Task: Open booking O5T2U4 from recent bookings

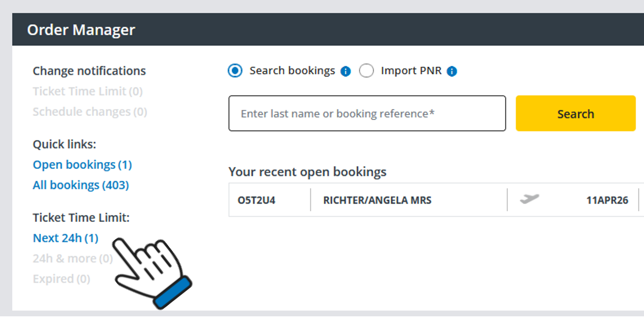Action: [x=257, y=200]
